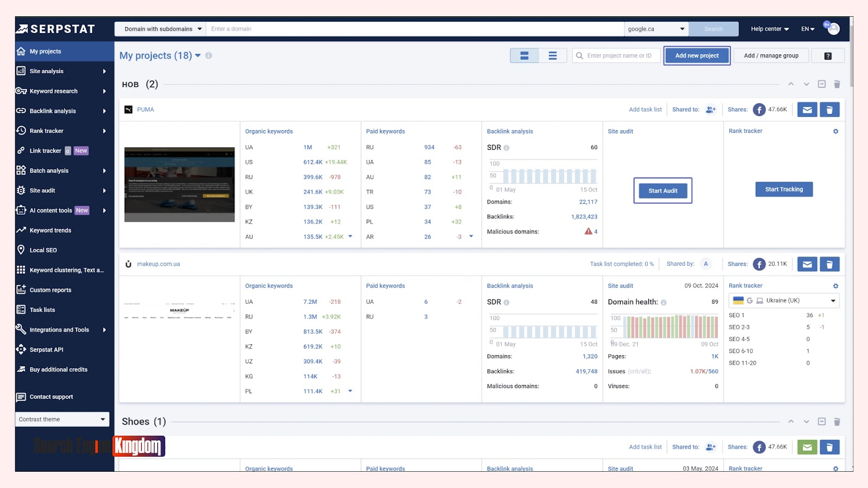868x488 pixels.
Task: Open Domain with subdomains dropdown
Action: 160,29
